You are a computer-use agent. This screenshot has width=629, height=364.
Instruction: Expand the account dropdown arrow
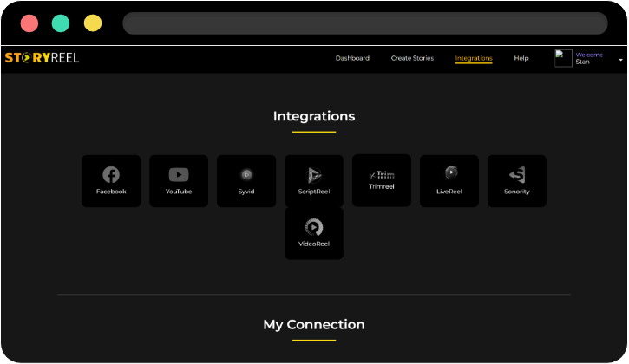coord(620,60)
